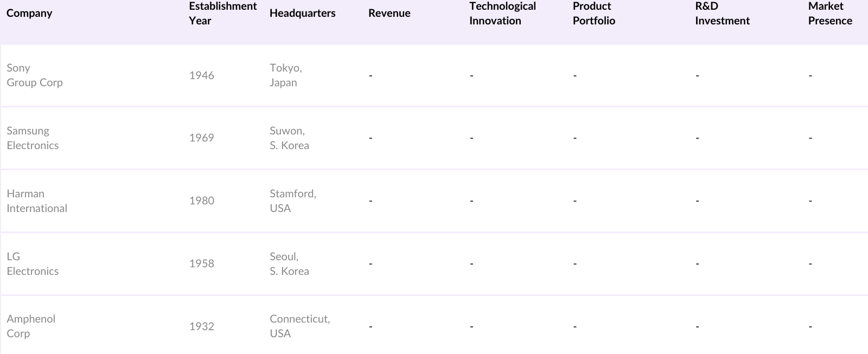Select the Connecticut, USA headquarters cell
This screenshot has width=868, height=354.
(299, 326)
